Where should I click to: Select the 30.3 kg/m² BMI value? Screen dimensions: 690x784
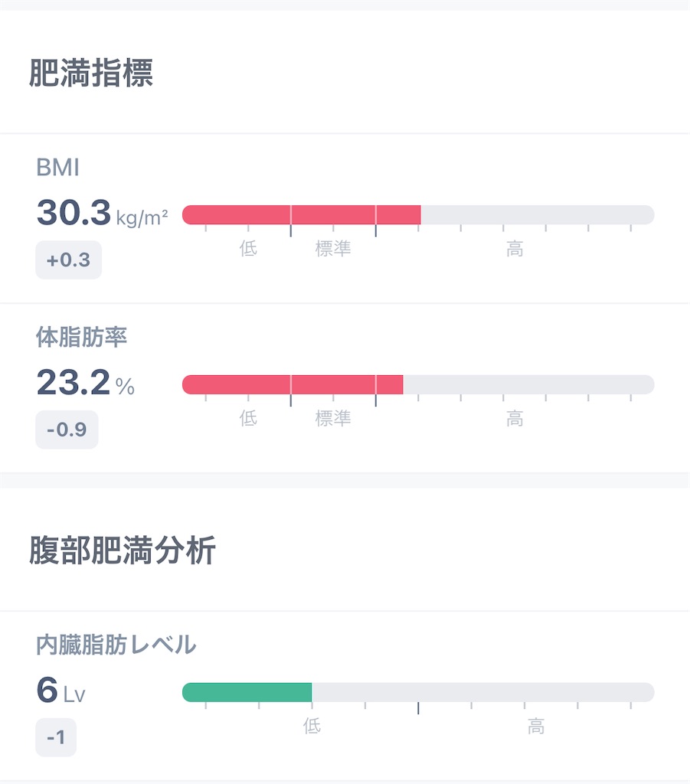coord(103,213)
